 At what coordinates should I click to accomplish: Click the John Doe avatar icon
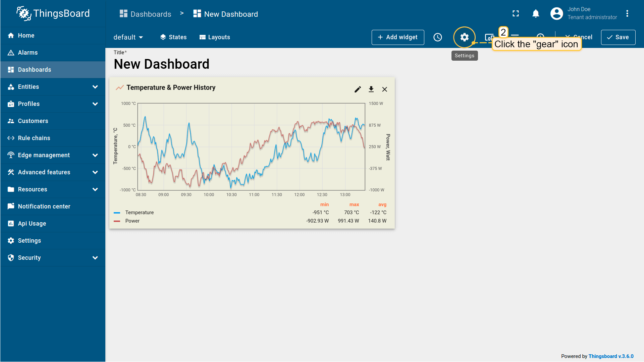point(556,13)
